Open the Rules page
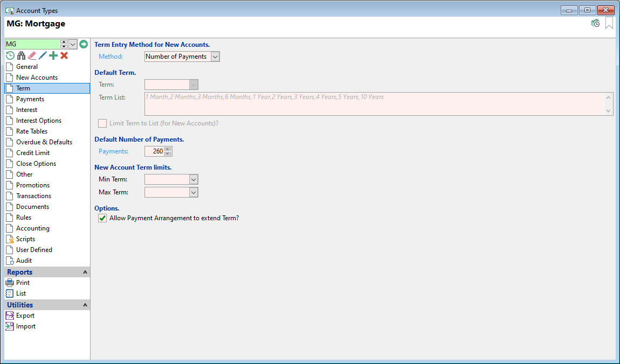 (47, 218)
